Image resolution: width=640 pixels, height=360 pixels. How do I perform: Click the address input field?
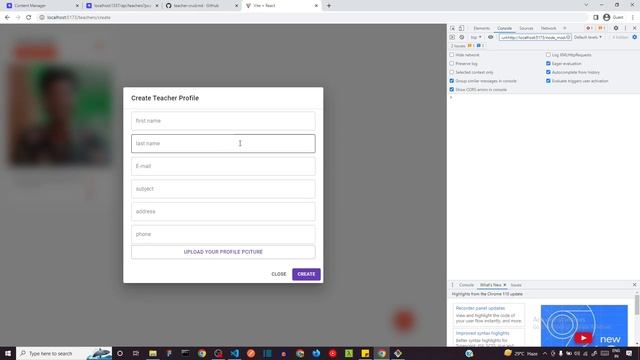[223, 211]
